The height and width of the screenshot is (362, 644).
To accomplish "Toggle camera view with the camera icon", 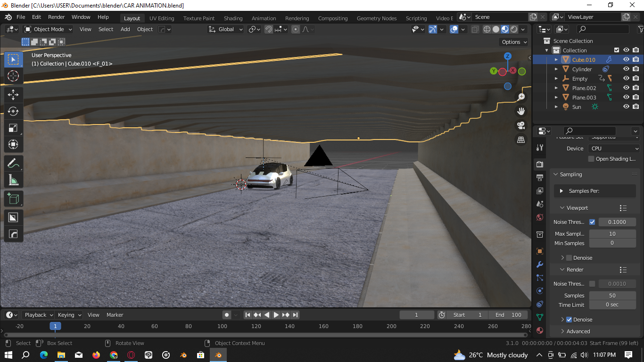I will (x=521, y=125).
